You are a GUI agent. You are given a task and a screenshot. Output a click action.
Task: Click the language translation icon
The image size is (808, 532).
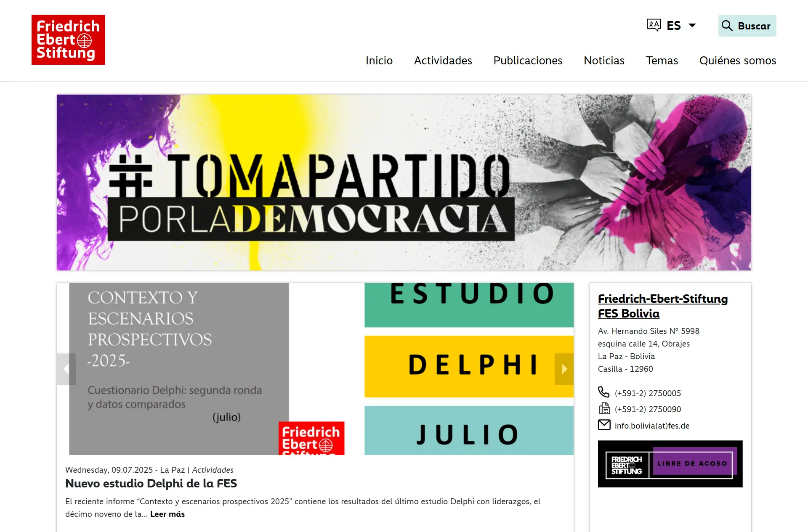point(654,25)
